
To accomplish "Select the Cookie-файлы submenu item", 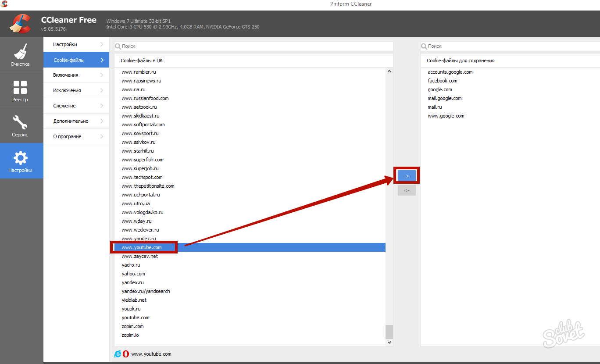I will click(76, 60).
